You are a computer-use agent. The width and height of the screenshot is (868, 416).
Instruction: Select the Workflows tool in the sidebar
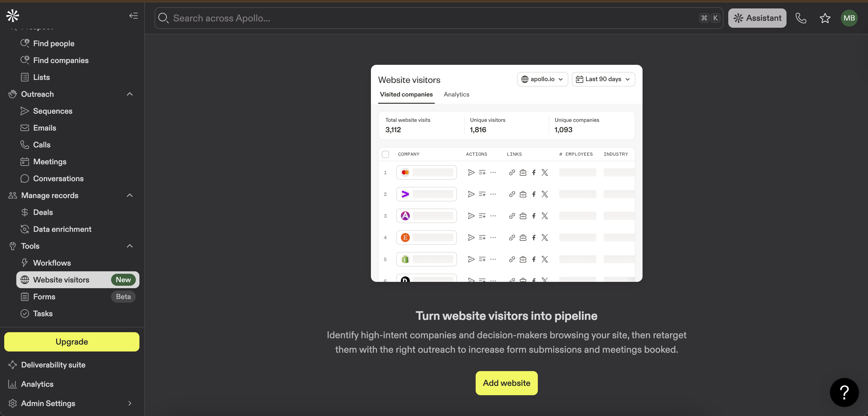tap(52, 263)
